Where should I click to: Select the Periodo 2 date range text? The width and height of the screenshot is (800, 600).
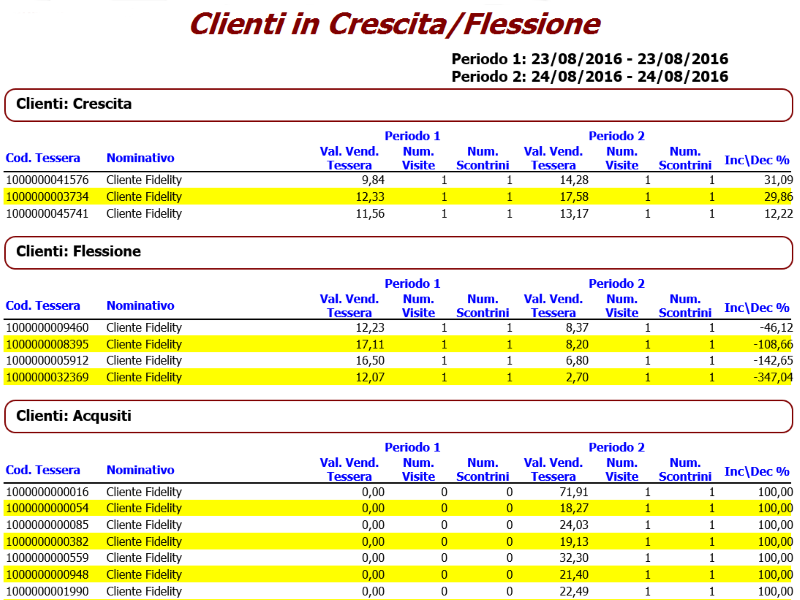pyautogui.click(x=589, y=76)
